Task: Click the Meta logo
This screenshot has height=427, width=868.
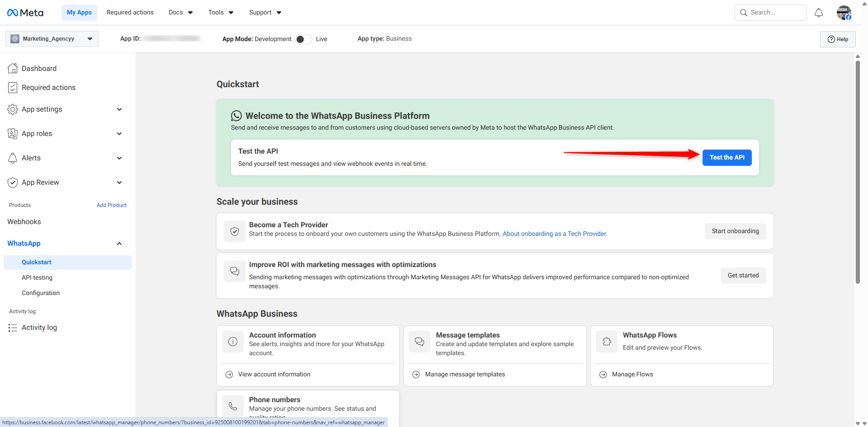Action: [25, 13]
